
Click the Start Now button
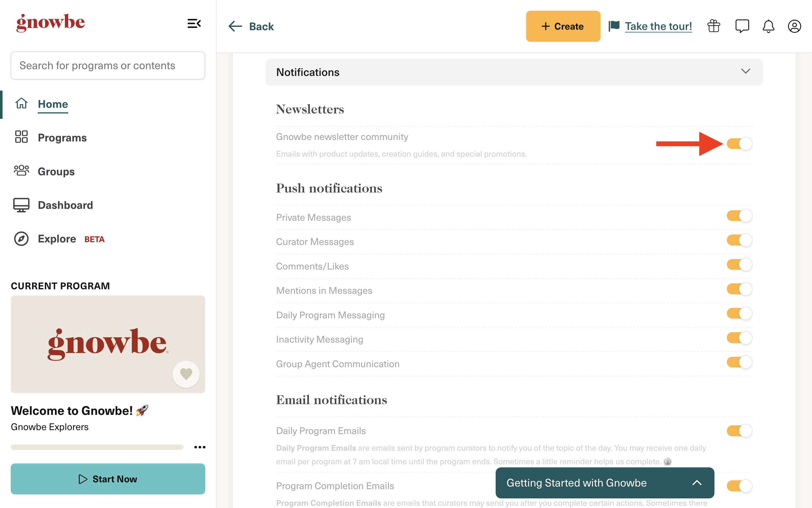(x=108, y=479)
